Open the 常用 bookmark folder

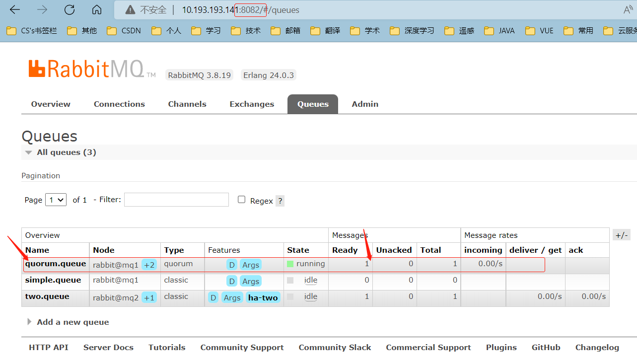click(x=578, y=31)
